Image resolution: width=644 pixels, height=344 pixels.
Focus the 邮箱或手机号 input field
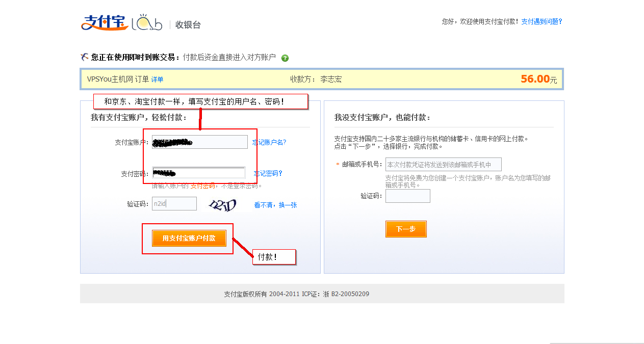[x=443, y=165]
